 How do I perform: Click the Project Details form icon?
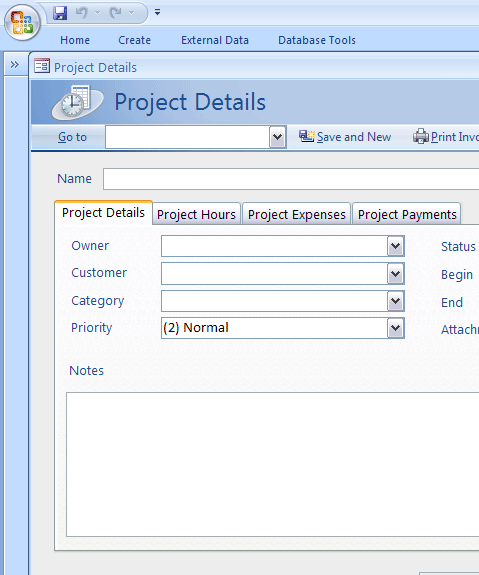[x=42, y=66]
